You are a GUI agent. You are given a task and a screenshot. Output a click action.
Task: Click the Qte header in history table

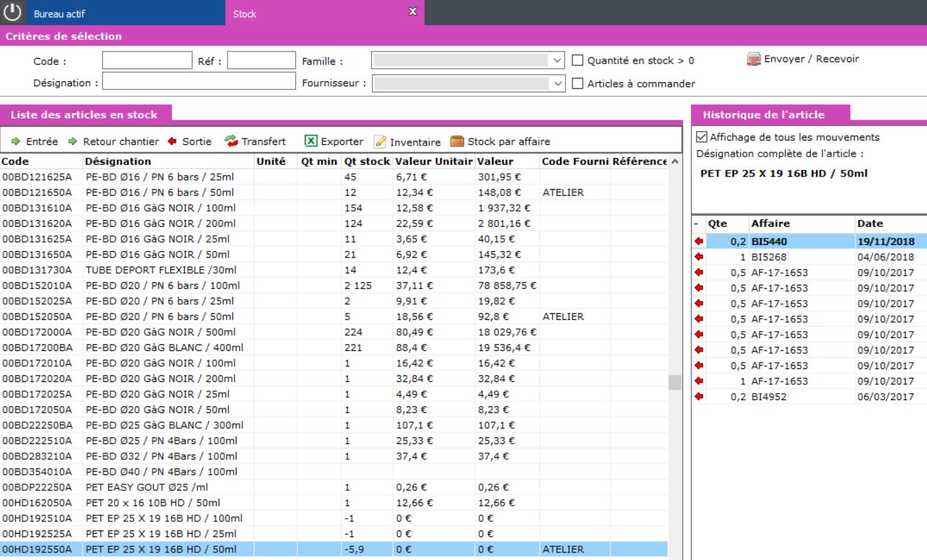(727, 223)
